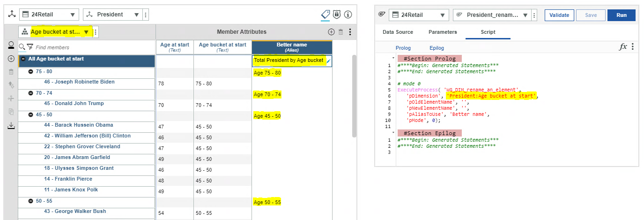Select member 20 - James Abram Garfield
644x220 pixels.
pos(77,158)
